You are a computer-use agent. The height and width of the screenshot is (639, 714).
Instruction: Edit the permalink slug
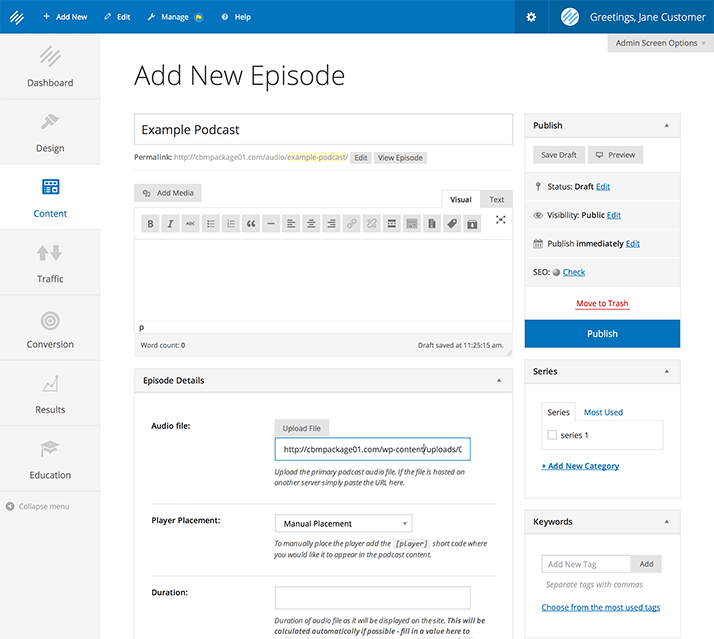[x=361, y=158]
